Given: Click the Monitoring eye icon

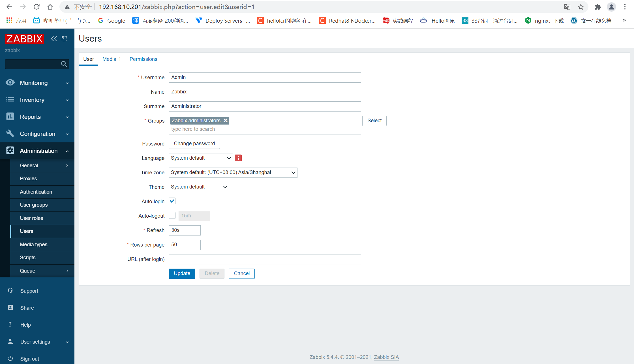Looking at the screenshot, I should 10,83.
